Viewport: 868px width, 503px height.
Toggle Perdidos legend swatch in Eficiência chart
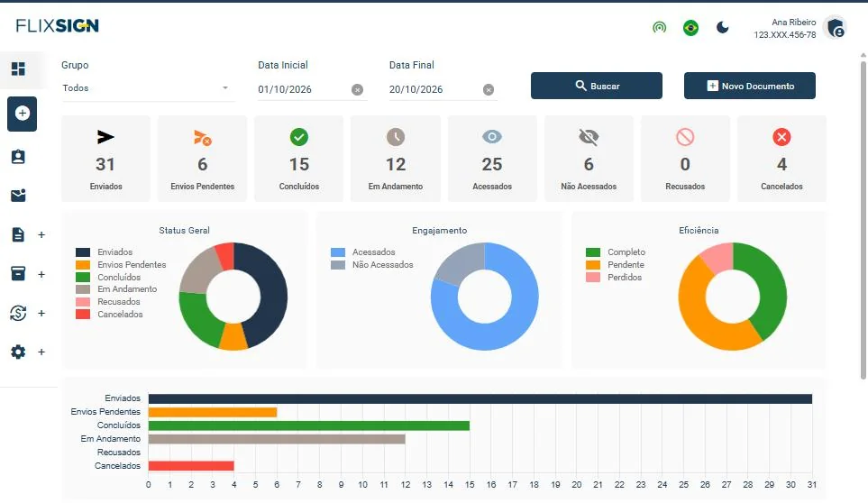[593, 278]
